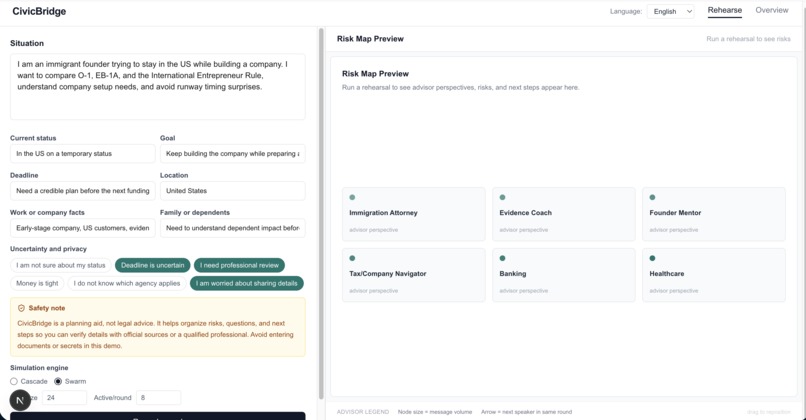Click 'Node size = message volume' legend text
This screenshot has height=420, width=806.
tap(435, 412)
